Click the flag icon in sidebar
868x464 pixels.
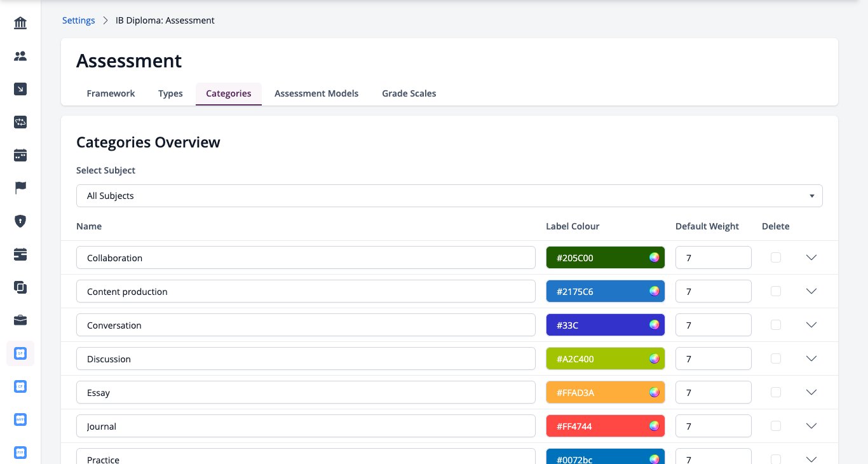pos(20,188)
